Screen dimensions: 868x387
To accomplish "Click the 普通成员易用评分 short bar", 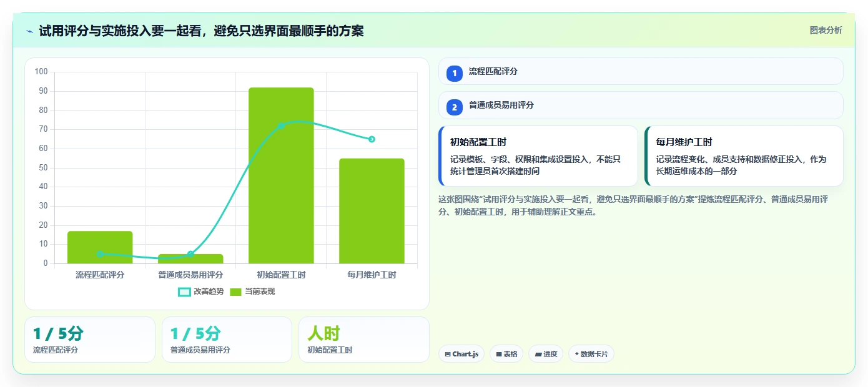I will [x=190, y=258].
